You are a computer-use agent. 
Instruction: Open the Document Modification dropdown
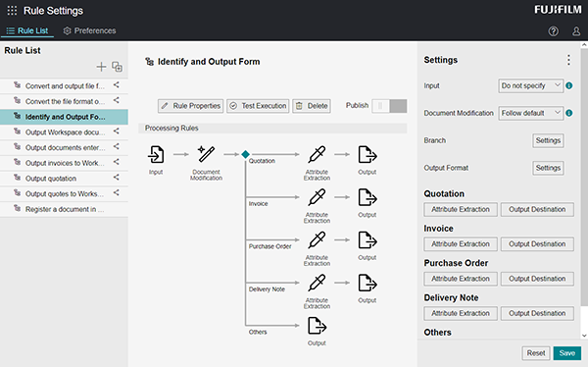coord(530,113)
